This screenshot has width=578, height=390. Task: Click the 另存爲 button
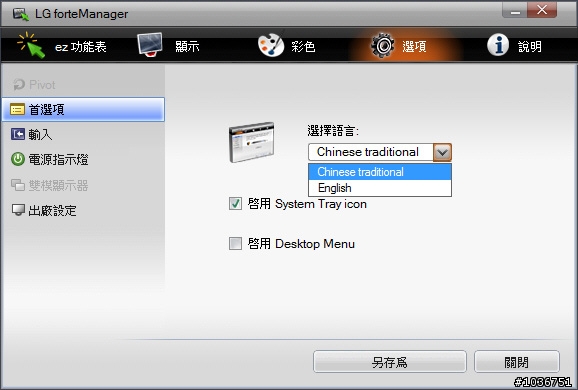point(390,362)
